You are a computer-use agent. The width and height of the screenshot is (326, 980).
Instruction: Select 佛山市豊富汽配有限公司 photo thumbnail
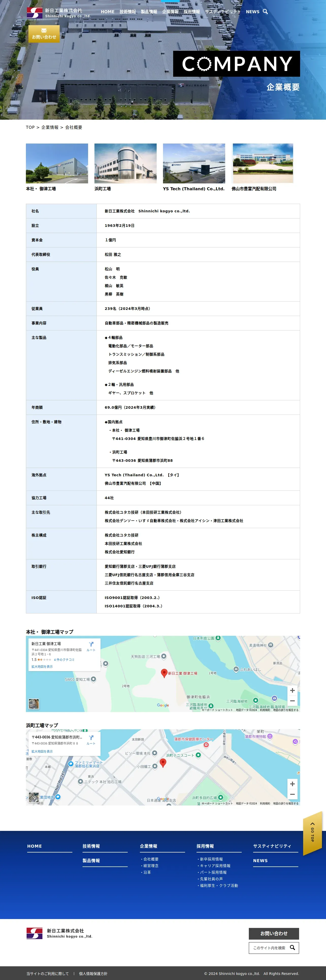(263, 163)
